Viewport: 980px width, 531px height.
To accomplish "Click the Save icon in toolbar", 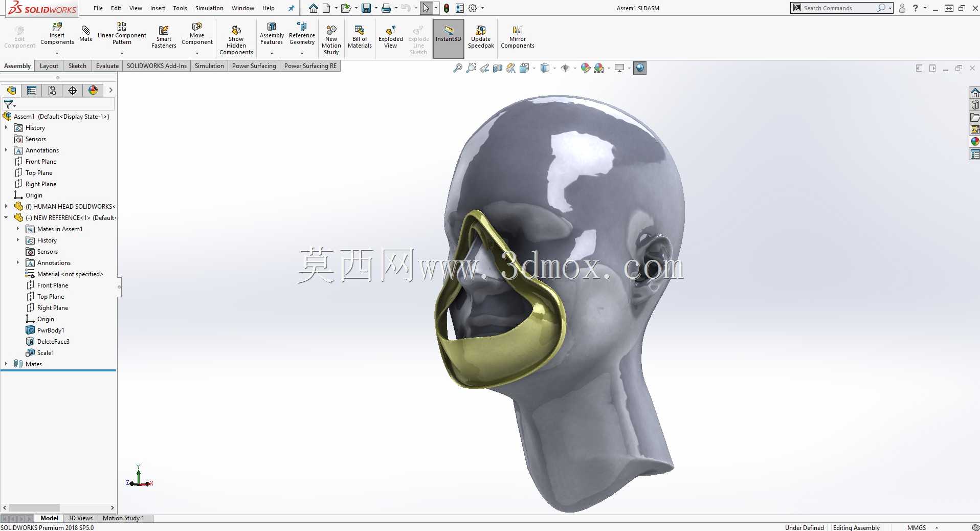I will (x=366, y=8).
